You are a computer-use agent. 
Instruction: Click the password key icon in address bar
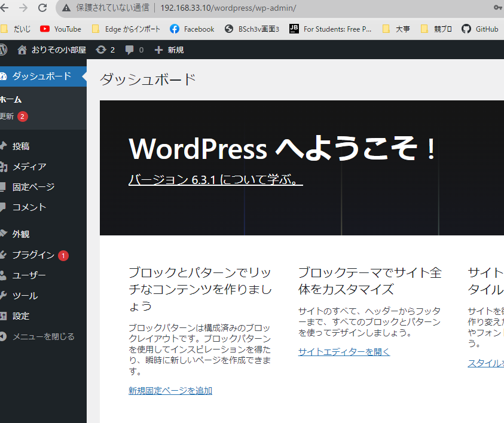click(x=498, y=7)
